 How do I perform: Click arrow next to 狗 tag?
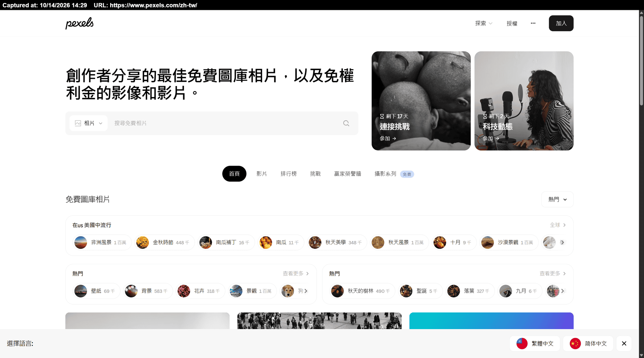click(x=306, y=291)
